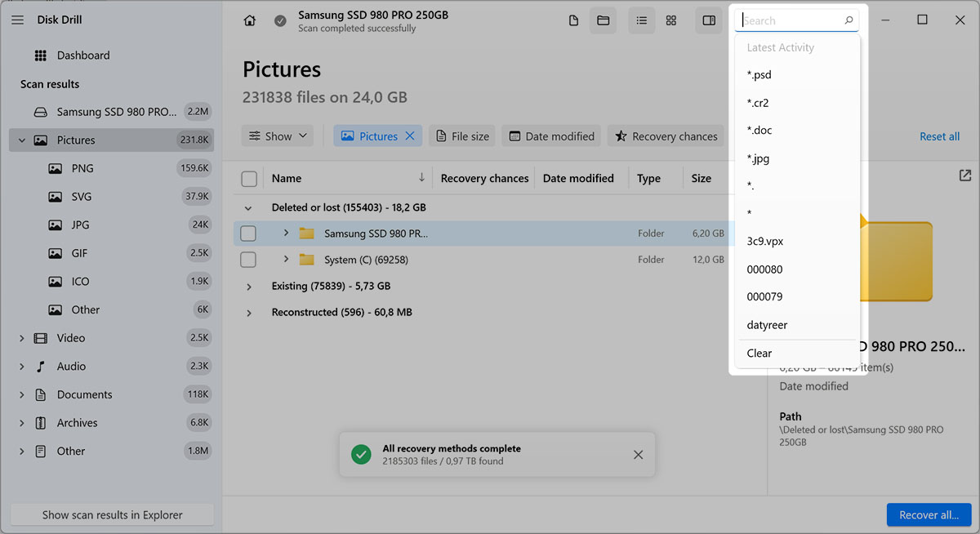
Task: Click the Recover all... button
Action: [929, 514]
